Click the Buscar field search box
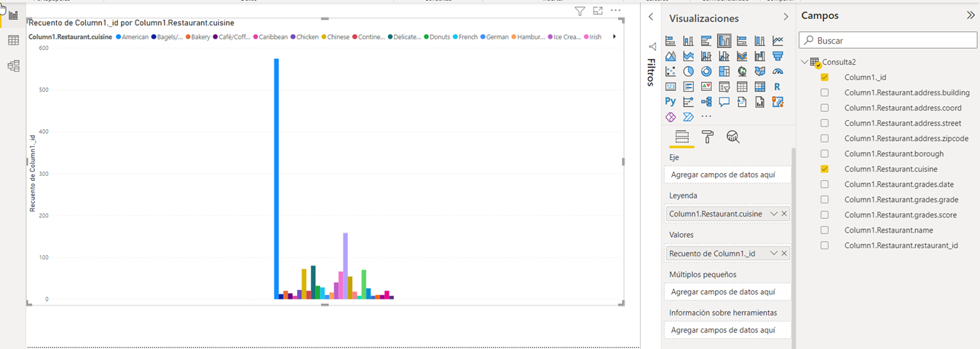 tap(888, 41)
